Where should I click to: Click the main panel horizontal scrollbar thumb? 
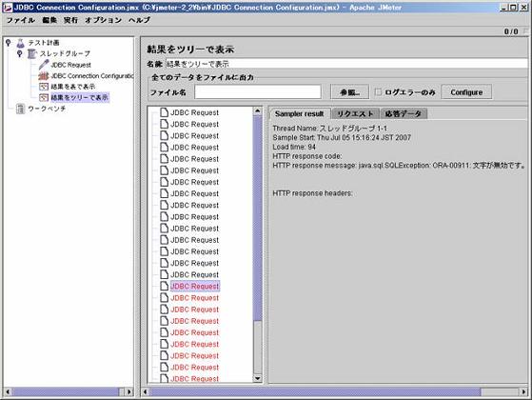point(315,391)
